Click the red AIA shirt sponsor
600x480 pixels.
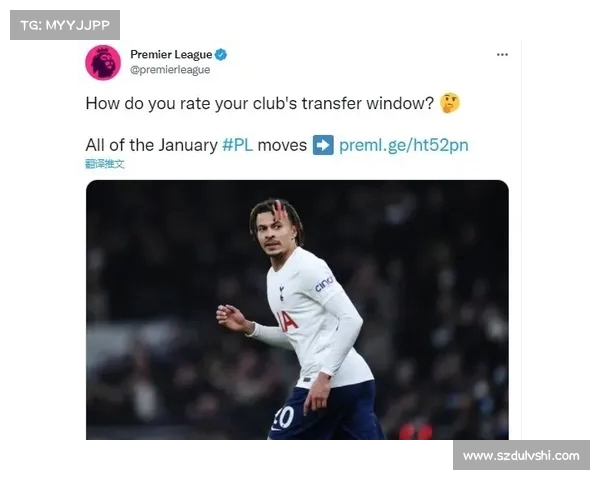click(287, 321)
